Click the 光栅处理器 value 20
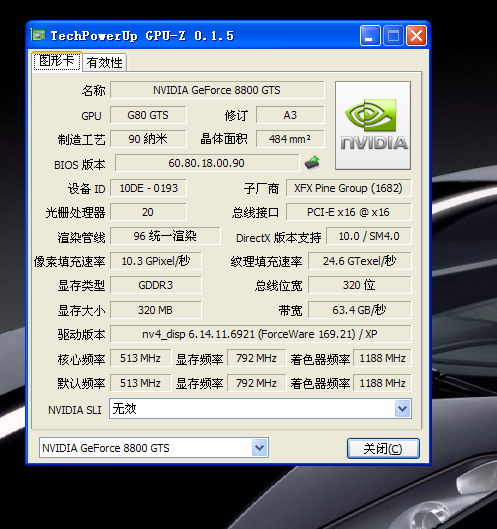The image size is (497, 529). [148, 212]
